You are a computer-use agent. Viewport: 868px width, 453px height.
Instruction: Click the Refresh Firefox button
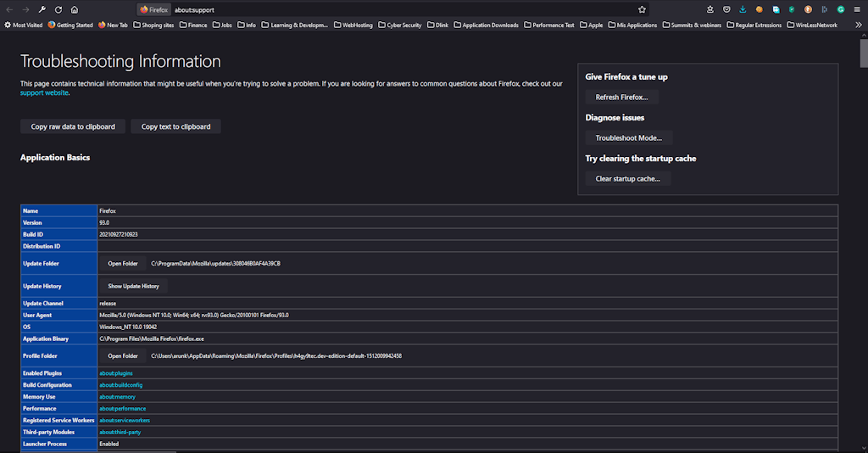(x=621, y=98)
